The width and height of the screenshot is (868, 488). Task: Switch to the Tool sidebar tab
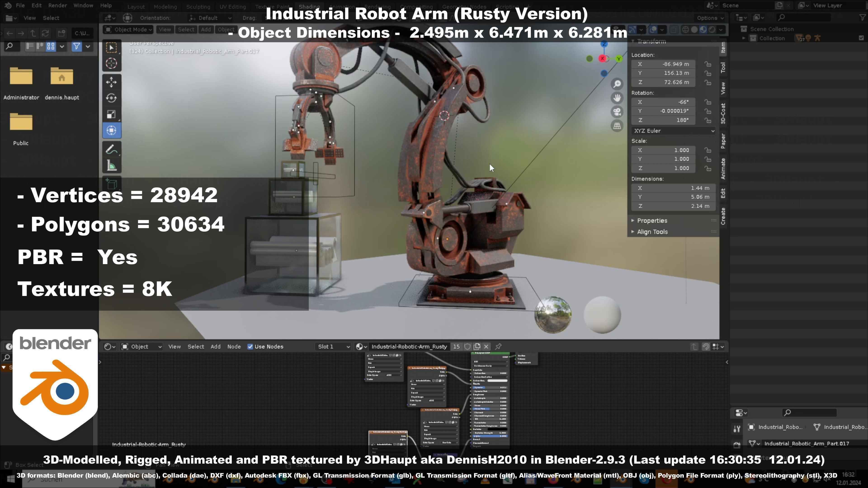click(723, 67)
